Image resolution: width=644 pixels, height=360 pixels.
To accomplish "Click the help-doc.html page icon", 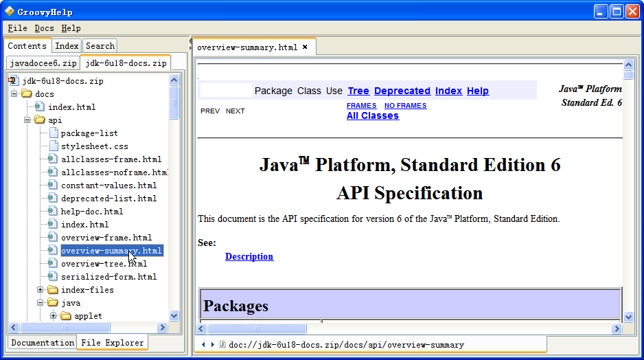I will [53, 211].
